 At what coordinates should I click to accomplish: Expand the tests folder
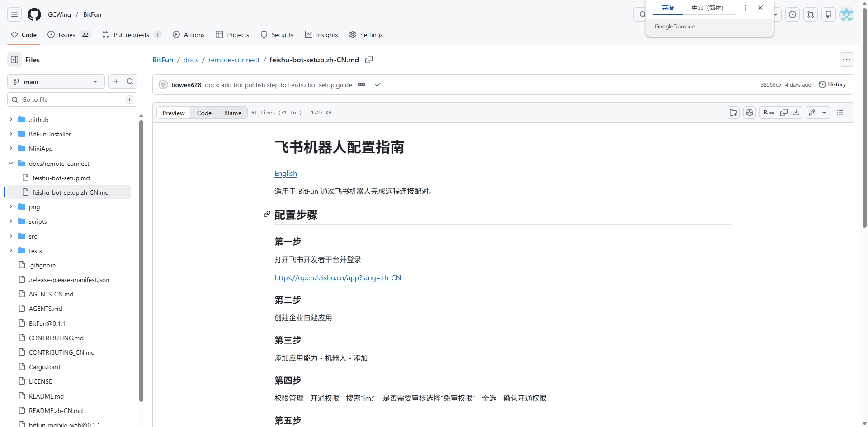click(x=11, y=251)
